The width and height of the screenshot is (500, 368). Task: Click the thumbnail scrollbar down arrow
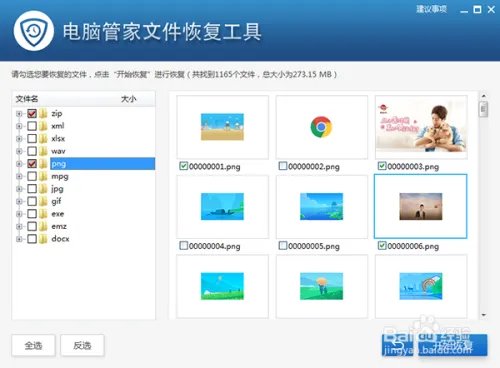click(484, 315)
